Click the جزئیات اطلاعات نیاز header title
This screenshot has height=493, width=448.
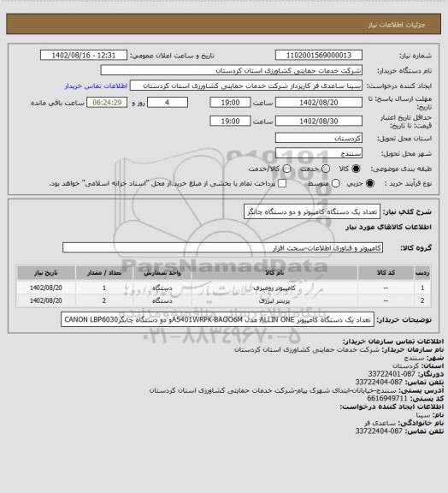[x=397, y=25]
